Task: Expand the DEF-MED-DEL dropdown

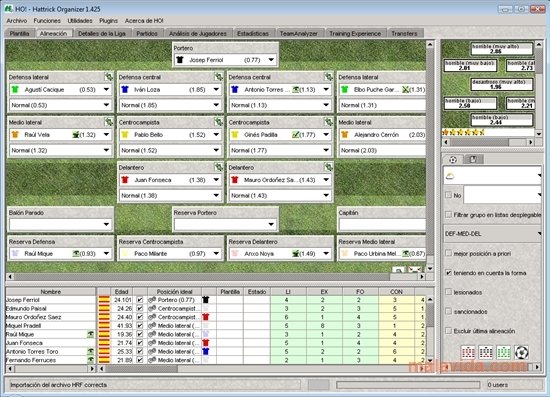Action: click(492, 234)
